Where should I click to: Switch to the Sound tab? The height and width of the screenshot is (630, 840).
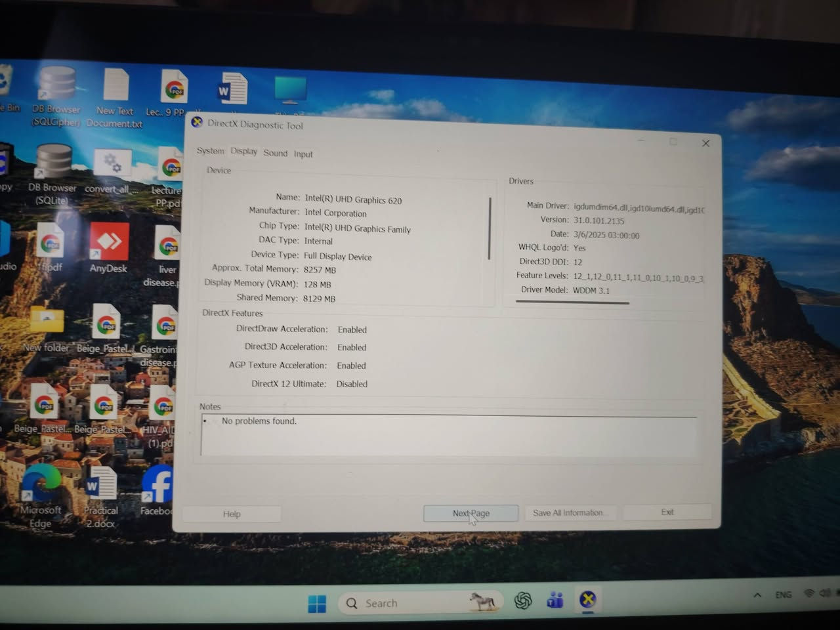pyautogui.click(x=275, y=153)
